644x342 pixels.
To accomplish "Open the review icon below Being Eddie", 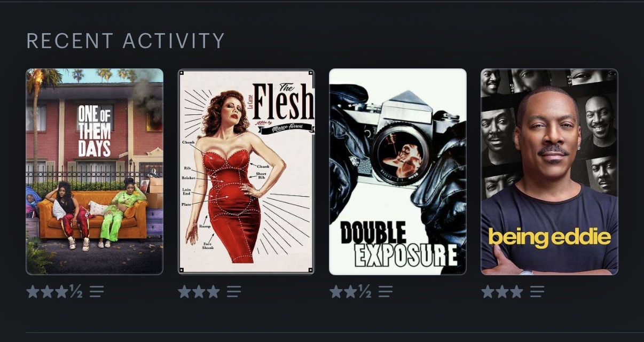I will click(537, 292).
